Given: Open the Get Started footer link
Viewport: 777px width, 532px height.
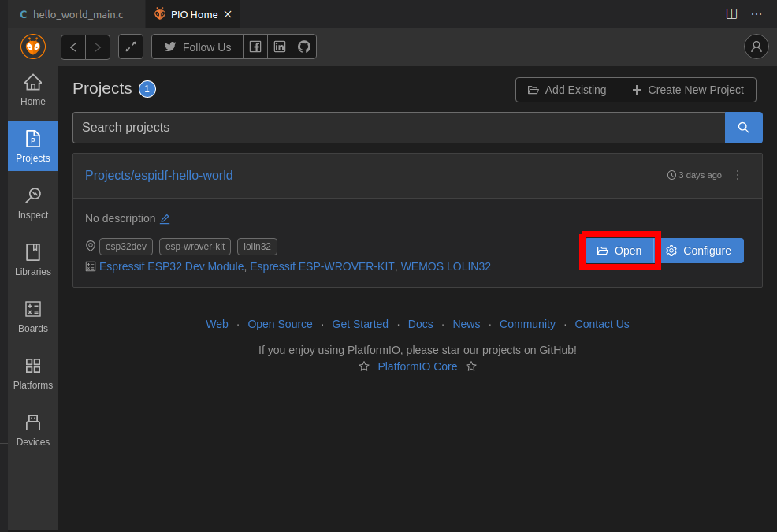Looking at the screenshot, I should coord(360,324).
